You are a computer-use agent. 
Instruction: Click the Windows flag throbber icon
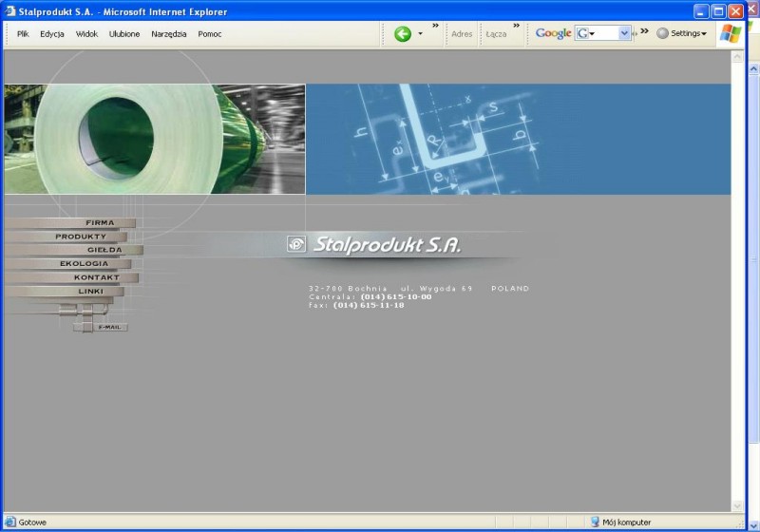[x=731, y=34]
